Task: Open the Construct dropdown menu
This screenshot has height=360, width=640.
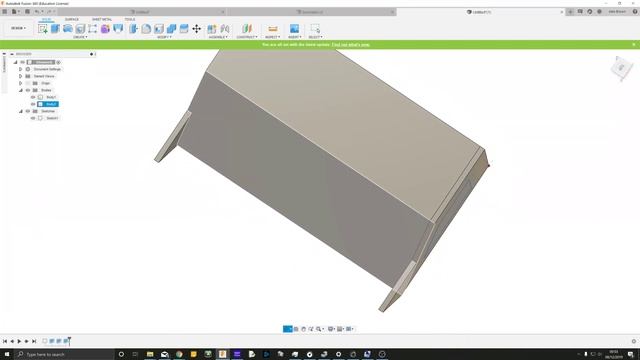Action: tap(247, 37)
